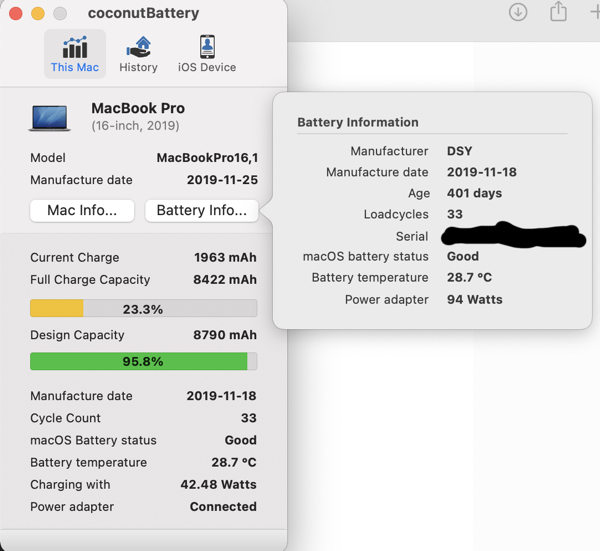600x551 pixels.
Task: Click the download icon in background window
Action: [x=518, y=12]
